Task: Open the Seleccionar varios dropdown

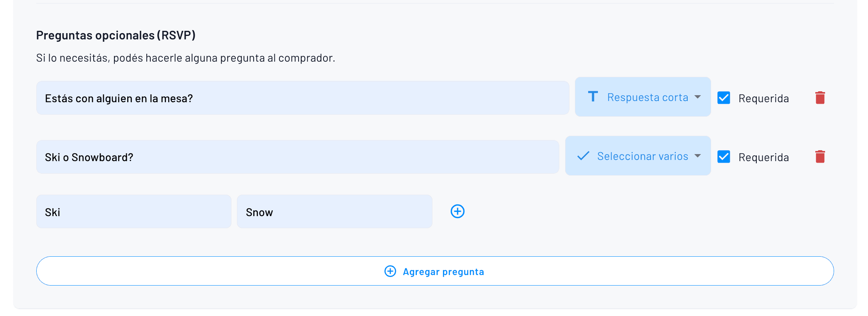Action: click(x=638, y=156)
